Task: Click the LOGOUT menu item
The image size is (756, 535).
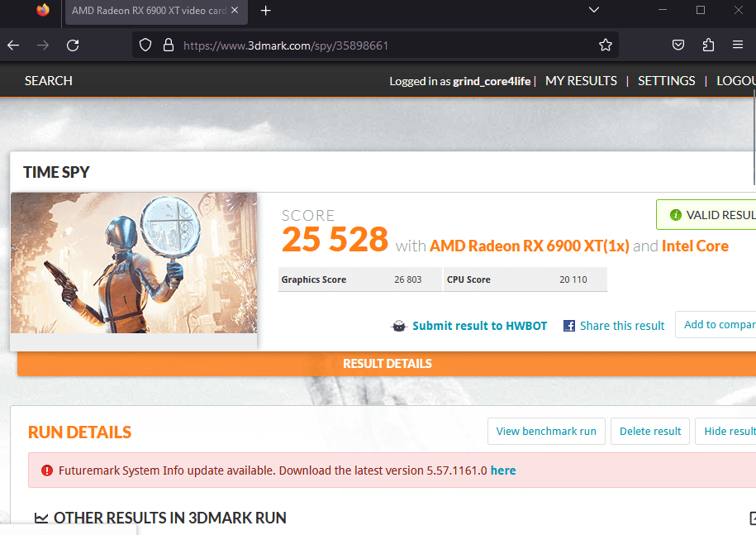Action: click(x=735, y=80)
